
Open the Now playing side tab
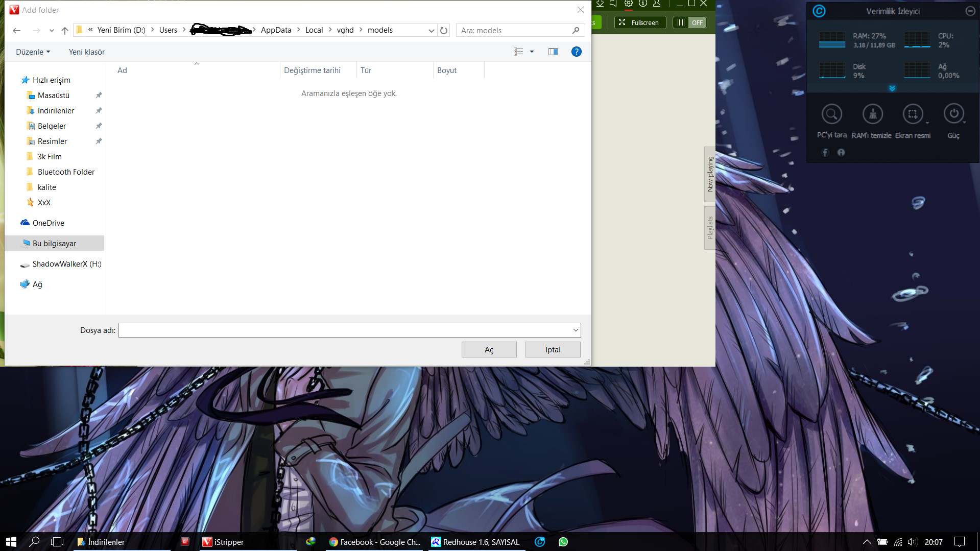click(x=710, y=174)
